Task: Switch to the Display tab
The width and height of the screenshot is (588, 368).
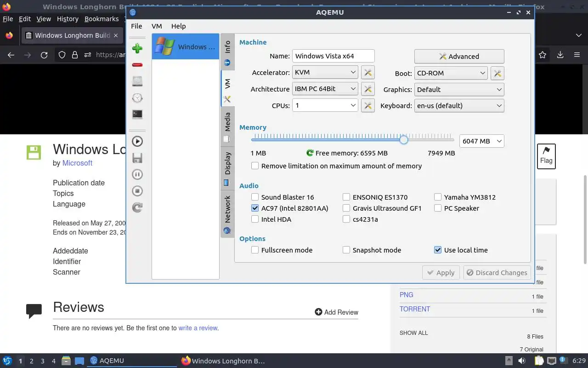Action: [x=227, y=168]
